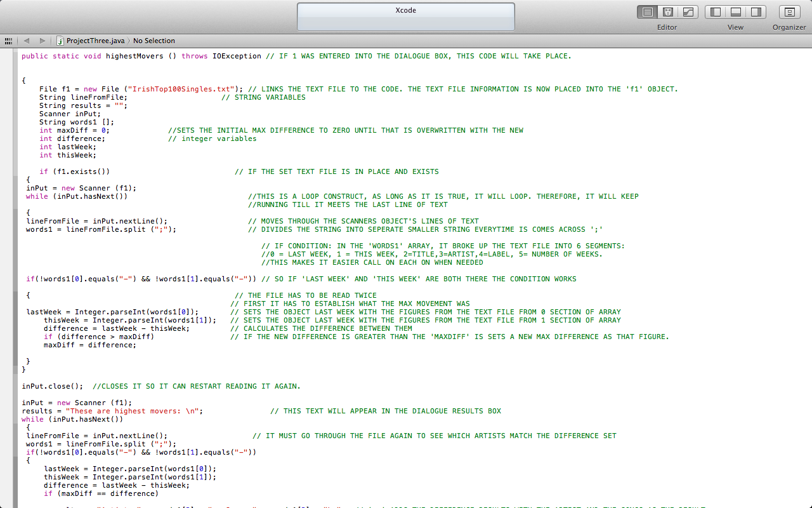Screen dimensions: 812x508
Task: Go back using the left arrow
Action: (x=27, y=41)
